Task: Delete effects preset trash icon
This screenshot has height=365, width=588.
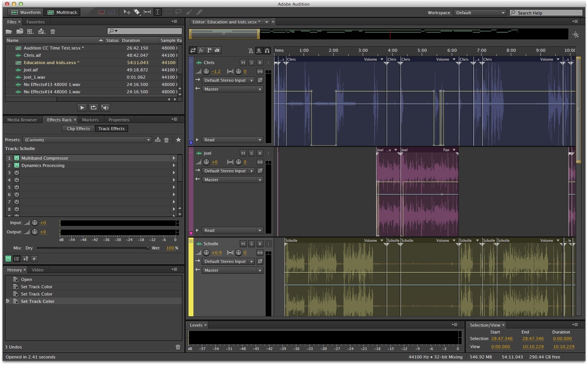Action: 167,140
